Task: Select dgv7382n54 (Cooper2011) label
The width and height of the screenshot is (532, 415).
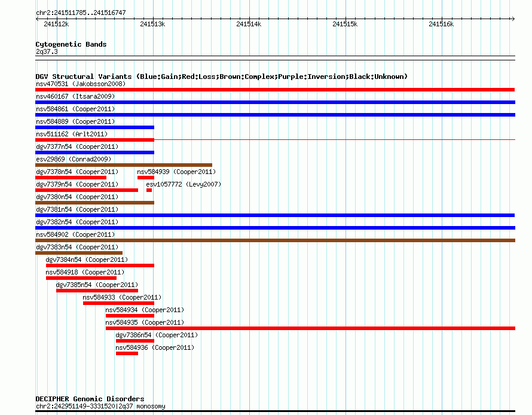Action: tap(77, 222)
